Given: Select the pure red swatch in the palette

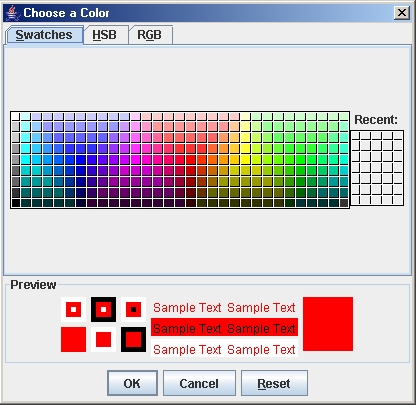Looking at the screenshot, I should (191, 159).
